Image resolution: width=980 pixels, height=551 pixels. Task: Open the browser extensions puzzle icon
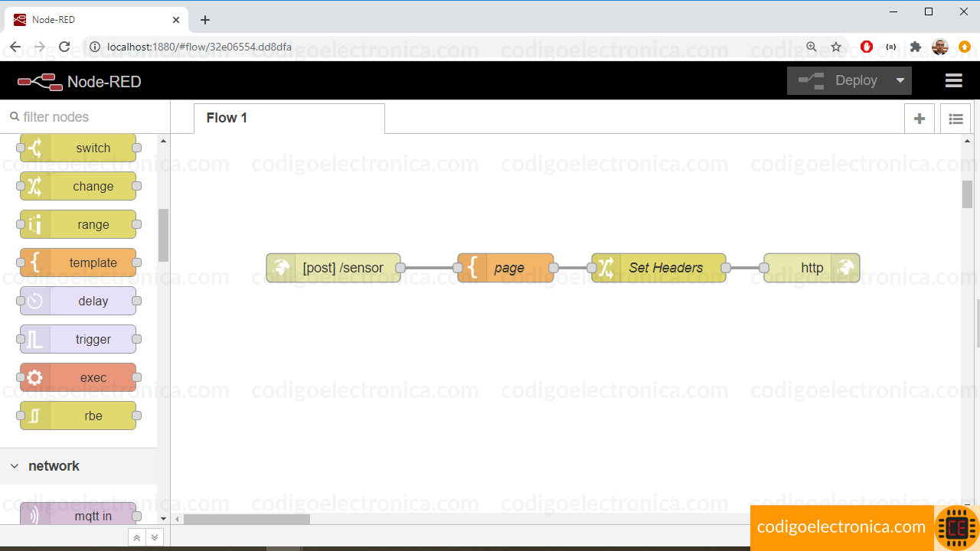916,47
